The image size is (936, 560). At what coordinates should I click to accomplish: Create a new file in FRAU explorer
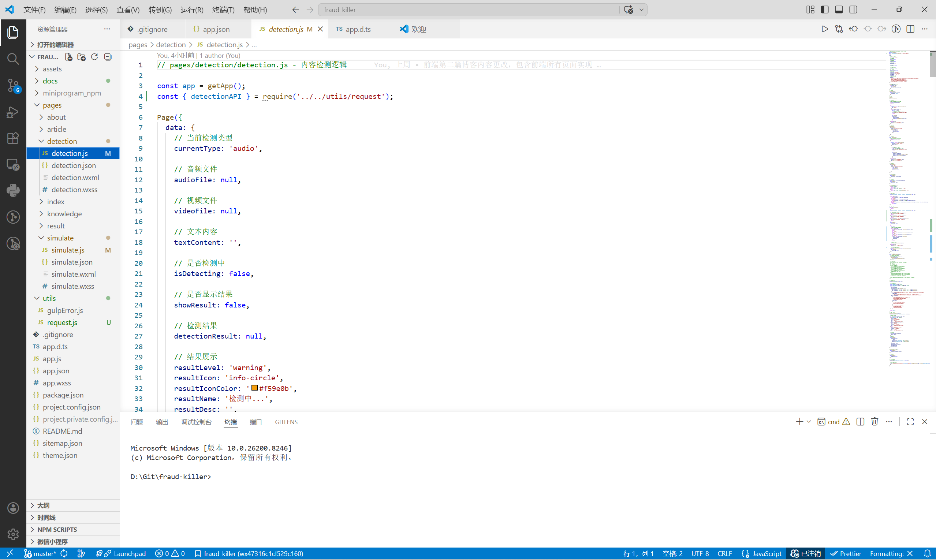68,57
